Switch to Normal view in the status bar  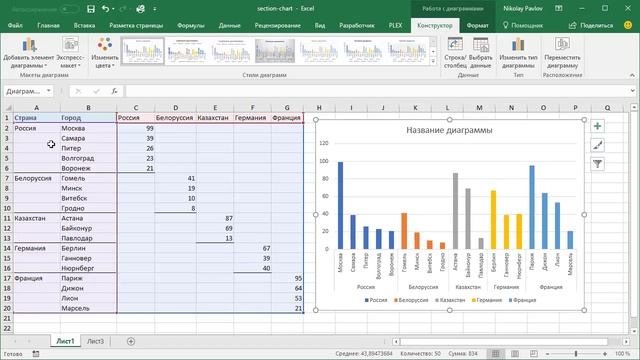(496, 353)
